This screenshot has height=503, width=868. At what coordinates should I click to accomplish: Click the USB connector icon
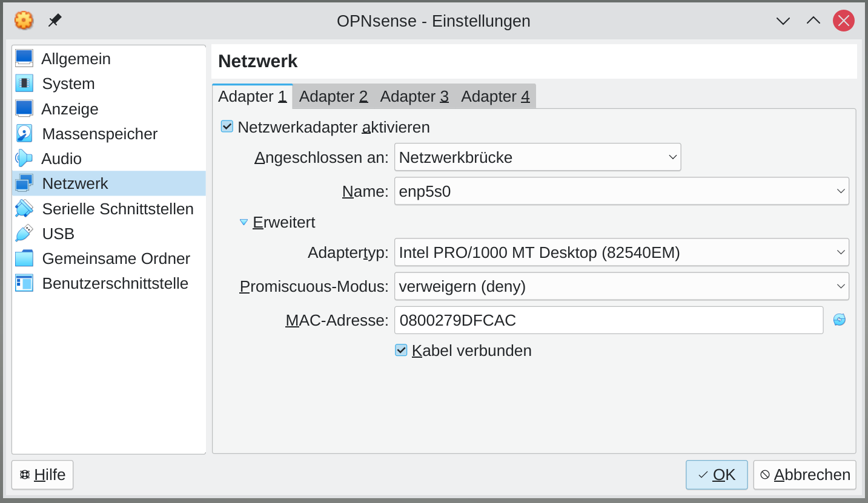[24, 233]
